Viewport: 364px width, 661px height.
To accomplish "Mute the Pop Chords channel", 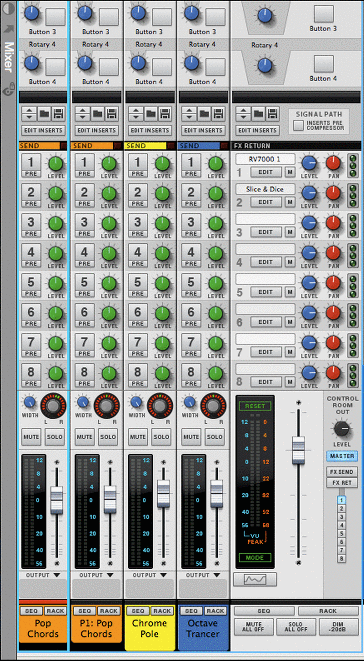I will (31, 437).
